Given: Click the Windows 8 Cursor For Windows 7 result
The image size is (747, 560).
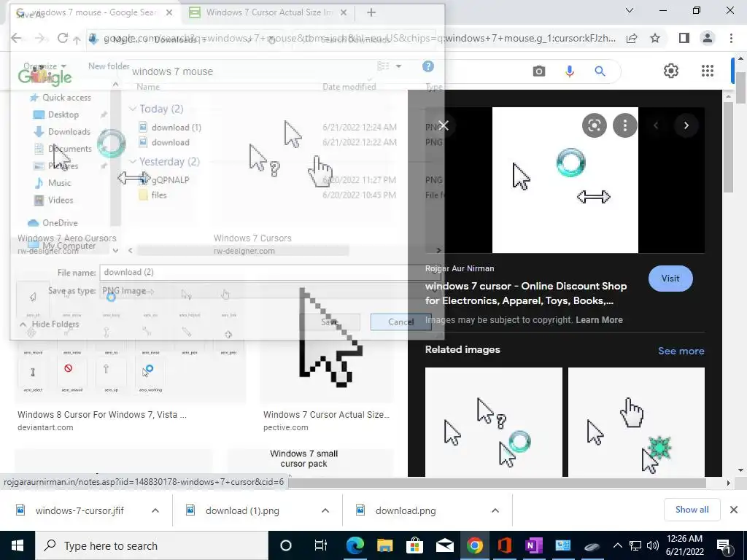Looking at the screenshot, I should click(102, 414).
